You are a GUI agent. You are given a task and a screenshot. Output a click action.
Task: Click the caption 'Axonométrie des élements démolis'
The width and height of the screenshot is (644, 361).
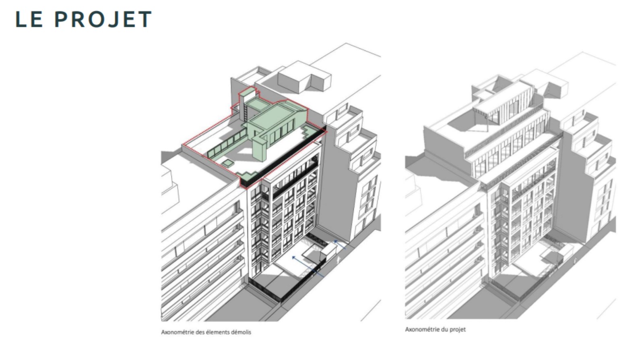click(206, 332)
